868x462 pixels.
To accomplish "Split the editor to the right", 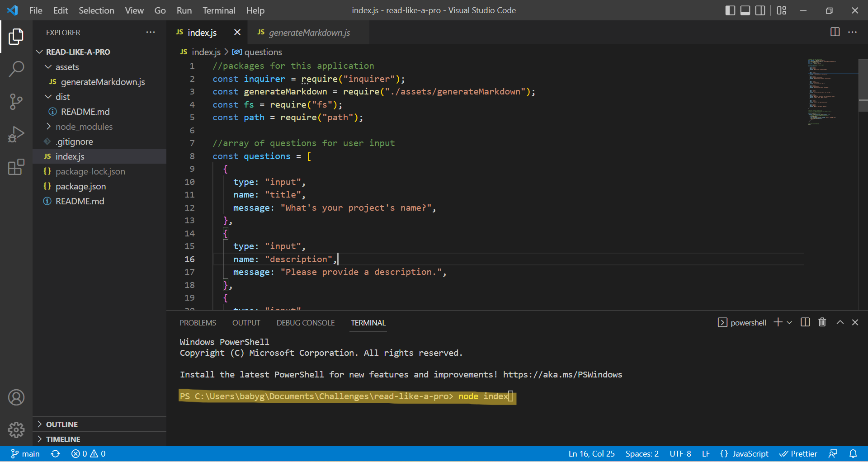I will click(835, 32).
